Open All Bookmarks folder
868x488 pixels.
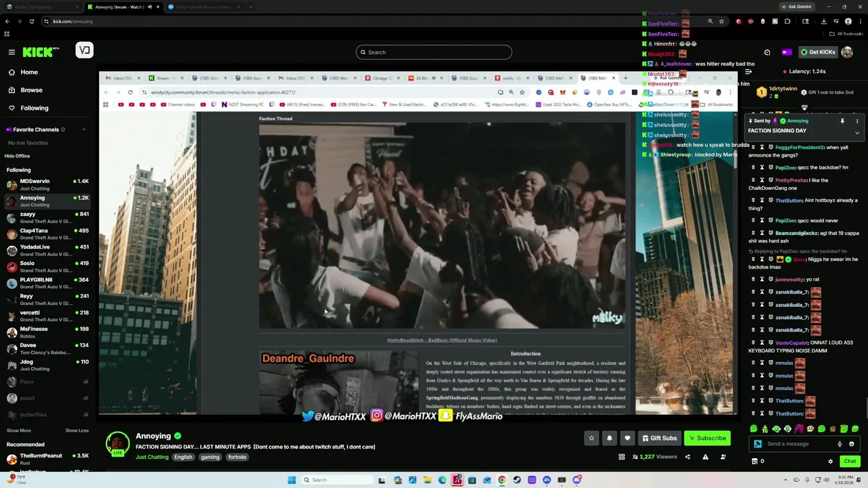coord(846,33)
